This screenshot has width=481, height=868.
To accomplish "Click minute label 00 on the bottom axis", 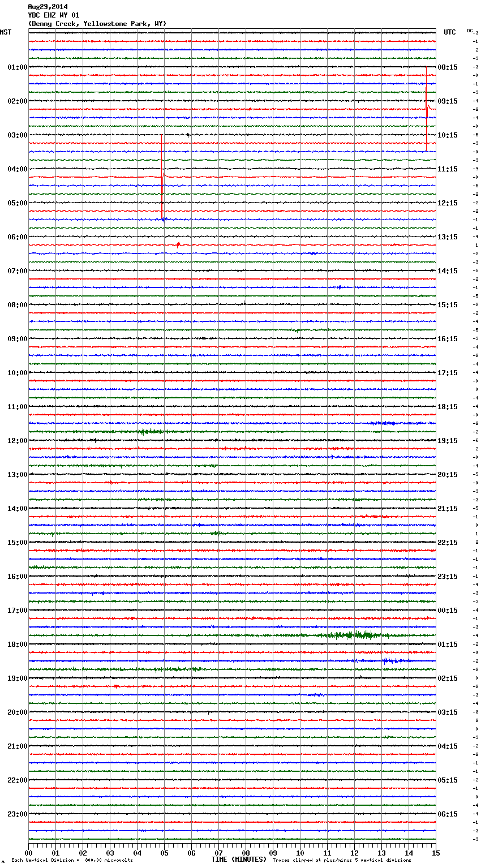I will point(28,853).
